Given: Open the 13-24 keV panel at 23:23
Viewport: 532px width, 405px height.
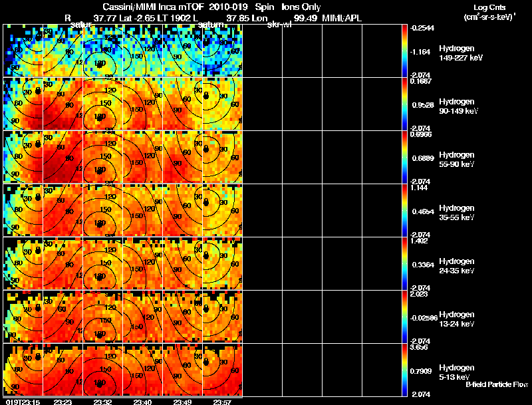Looking at the screenshot, I should pos(63,317).
